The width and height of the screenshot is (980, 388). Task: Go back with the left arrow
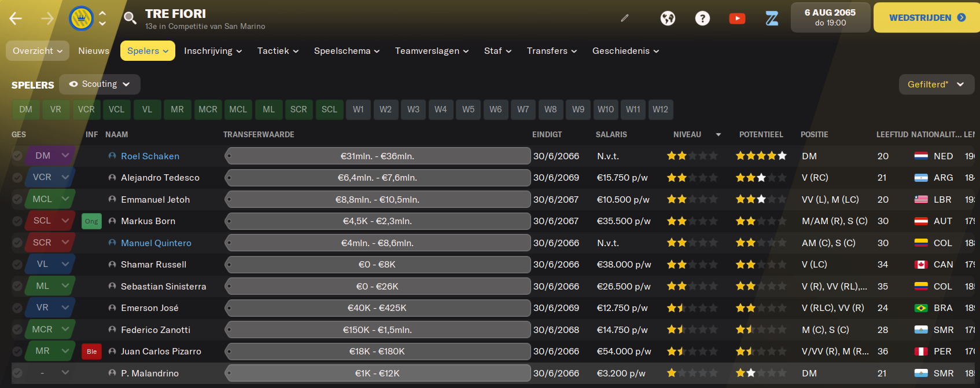[x=16, y=19]
